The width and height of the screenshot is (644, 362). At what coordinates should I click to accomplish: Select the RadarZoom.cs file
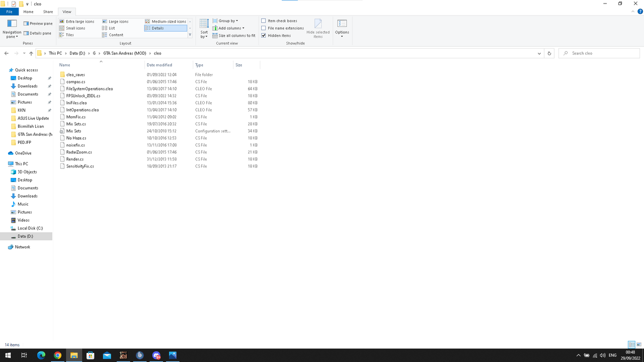tap(79, 152)
